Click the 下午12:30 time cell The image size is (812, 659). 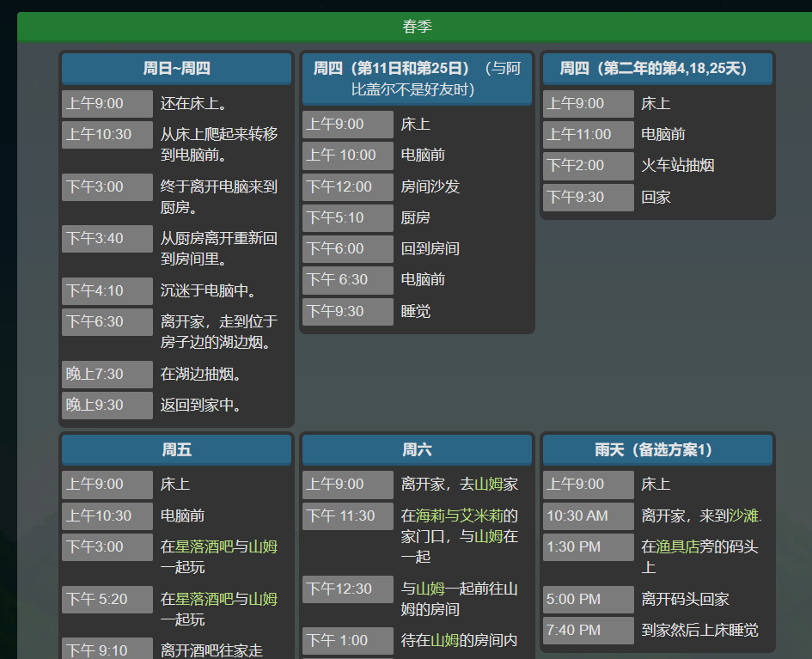point(347,589)
